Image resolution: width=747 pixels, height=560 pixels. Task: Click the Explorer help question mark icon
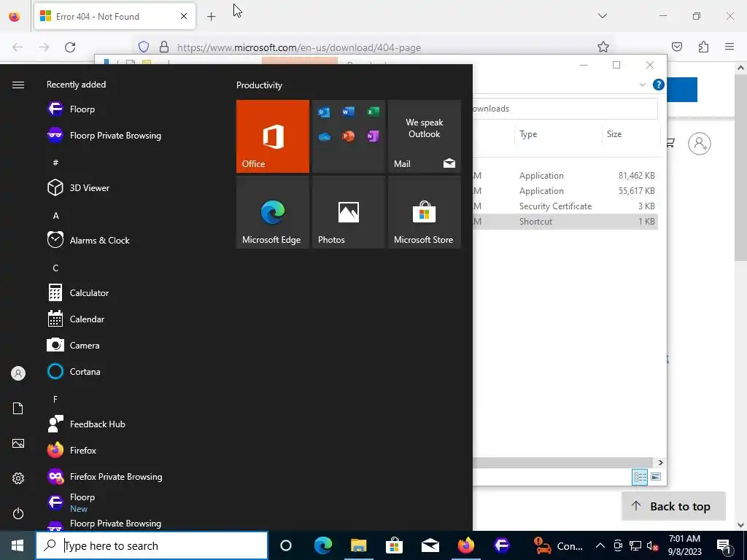tap(659, 85)
